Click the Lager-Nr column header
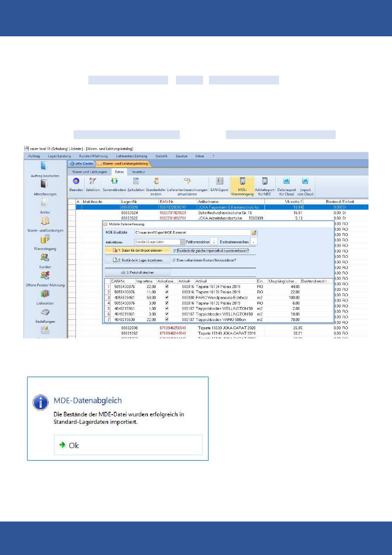Viewport: 392px width, 555px height. 139,201
